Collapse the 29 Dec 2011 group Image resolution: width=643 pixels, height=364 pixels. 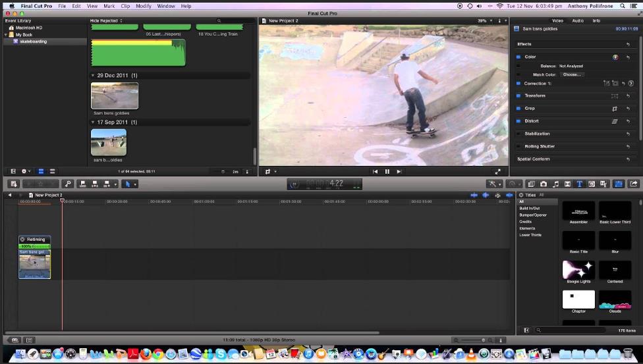(x=93, y=76)
